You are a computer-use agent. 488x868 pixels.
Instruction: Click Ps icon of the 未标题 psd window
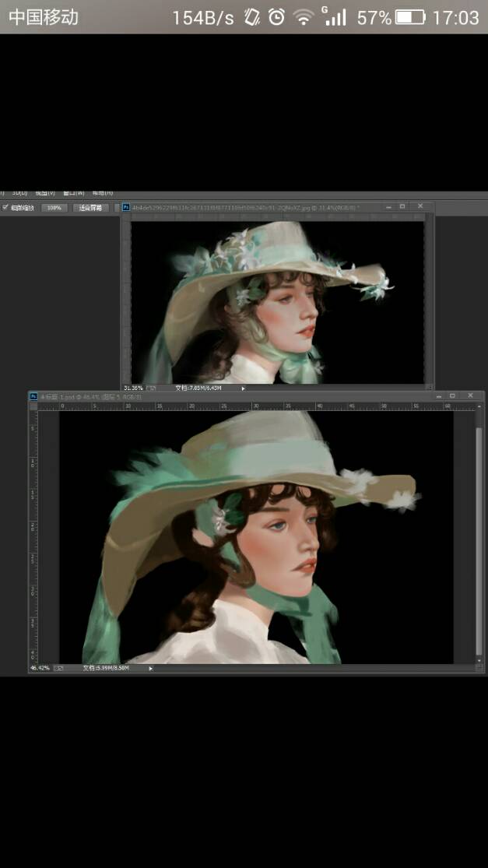tap(33, 396)
